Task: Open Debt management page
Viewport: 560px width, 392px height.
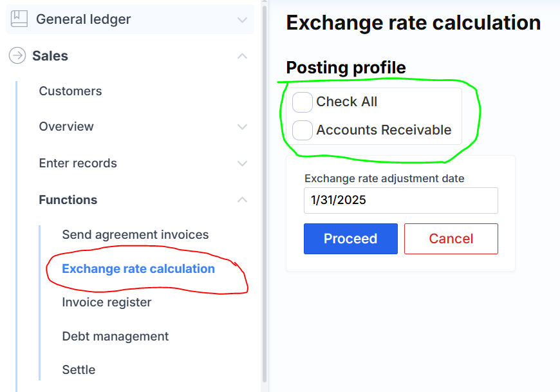Action: click(115, 337)
